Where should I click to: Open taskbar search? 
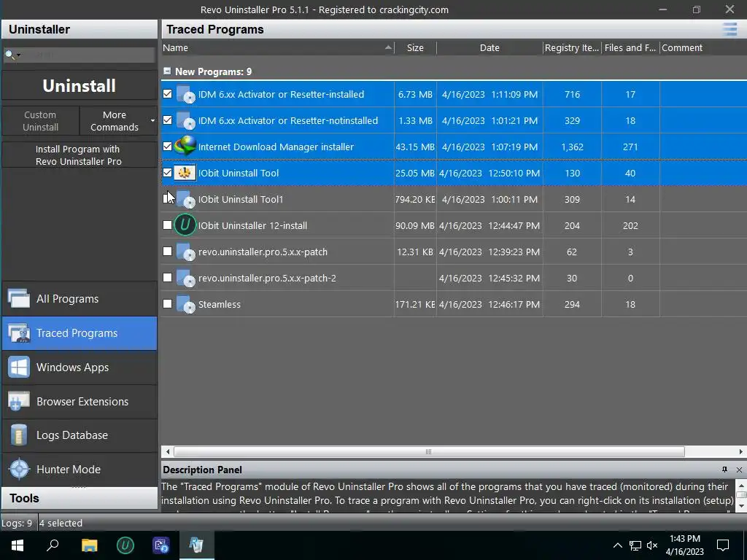[53, 545]
